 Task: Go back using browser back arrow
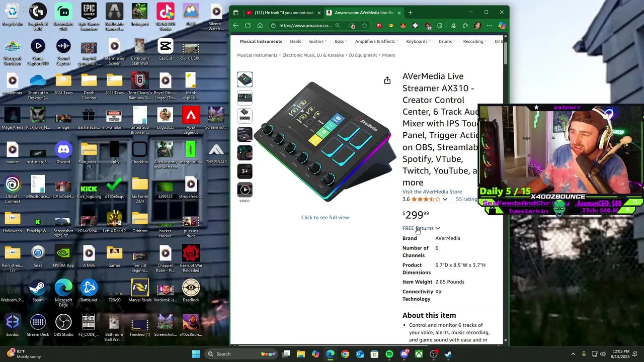tap(235, 26)
